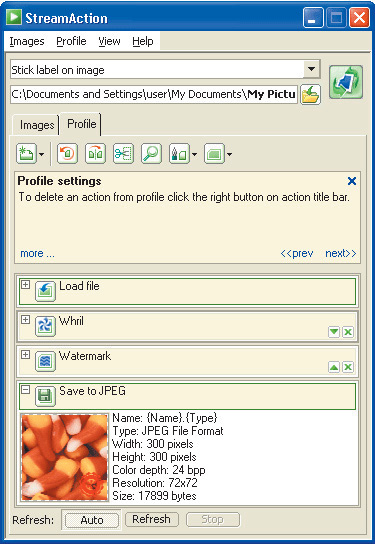
Task: Click the next>> tip link
Action: pos(341,253)
